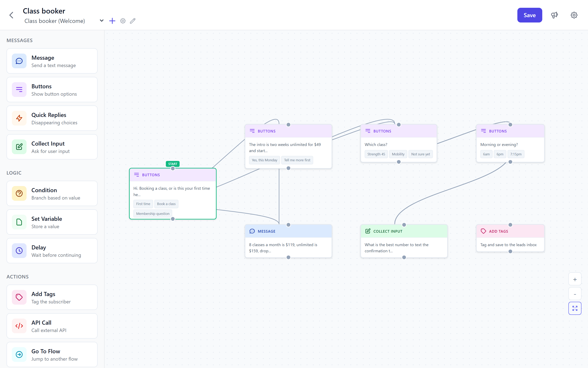Click the Strength 45 chip
The image size is (588, 368).
point(376,154)
